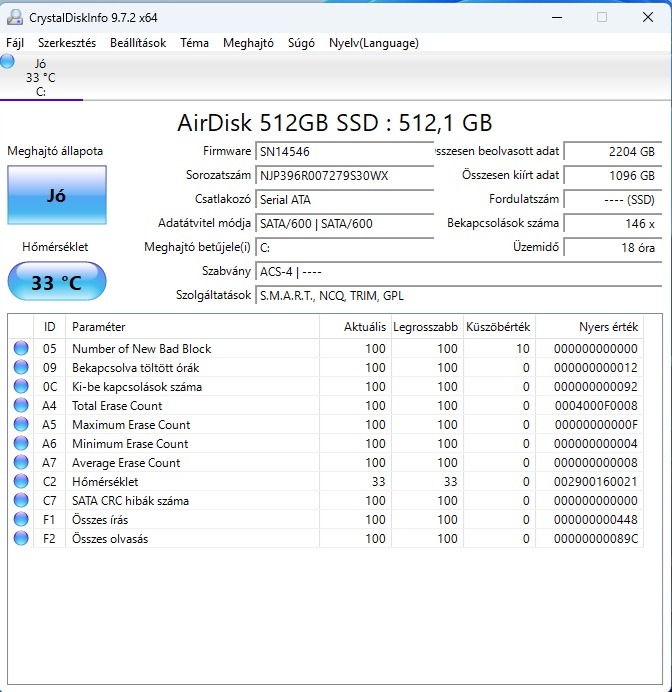Click status orb for Összes olvasás
The image size is (672, 692).
(21, 538)
